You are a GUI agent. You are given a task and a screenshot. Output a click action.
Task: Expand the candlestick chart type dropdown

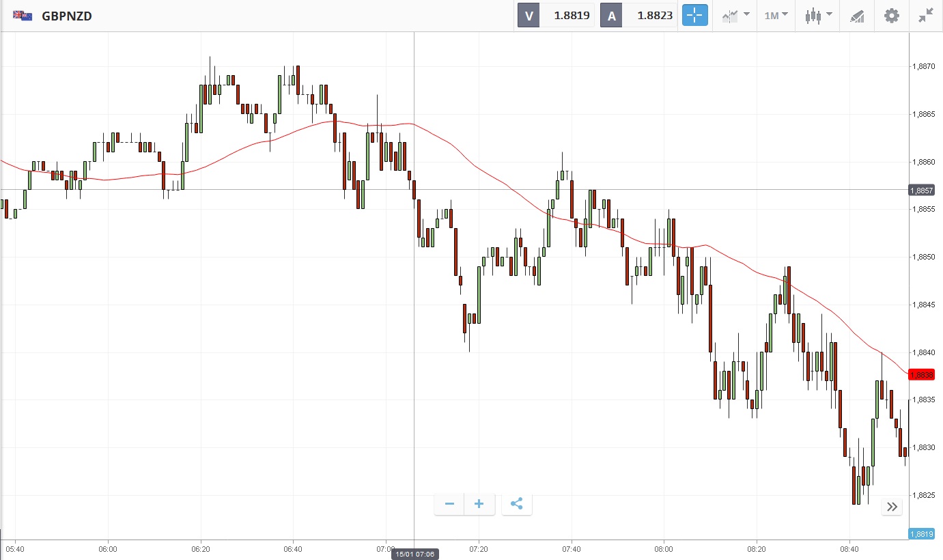pyautogui.click(x=818, y=15)
